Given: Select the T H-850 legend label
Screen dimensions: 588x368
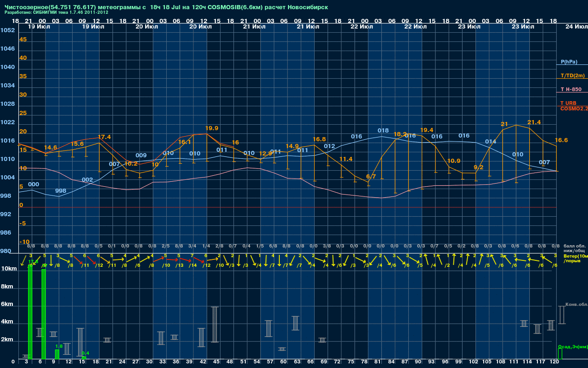Looking at the screenshot, I should (x=571, y=89).
